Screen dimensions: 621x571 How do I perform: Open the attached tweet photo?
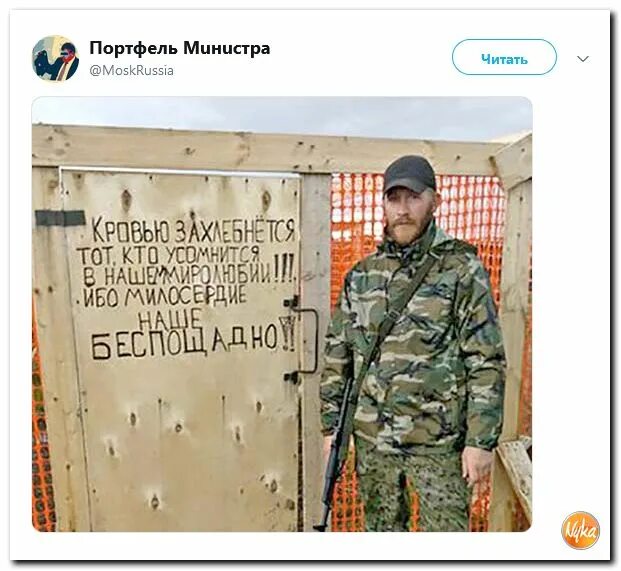point(282,314)
